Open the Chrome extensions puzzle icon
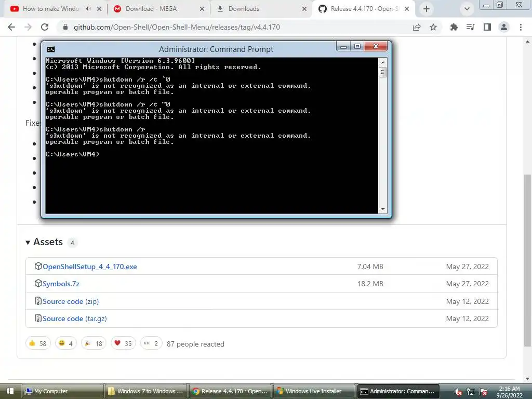532x399 pixels. [x=454, y=27]
